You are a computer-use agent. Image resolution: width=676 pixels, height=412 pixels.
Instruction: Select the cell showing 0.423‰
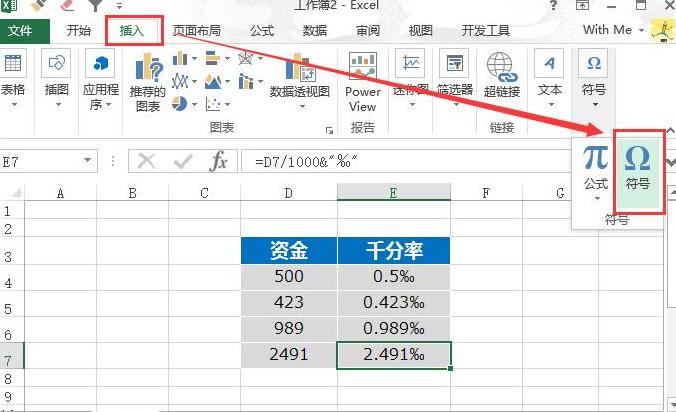pyautogui.click(x=394, y=303)
